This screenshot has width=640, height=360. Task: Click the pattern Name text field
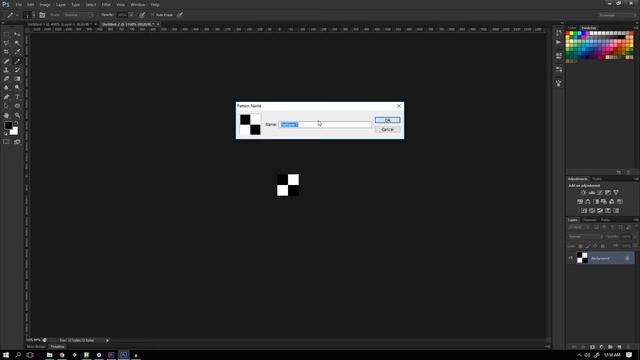click(x=325, y=124)
